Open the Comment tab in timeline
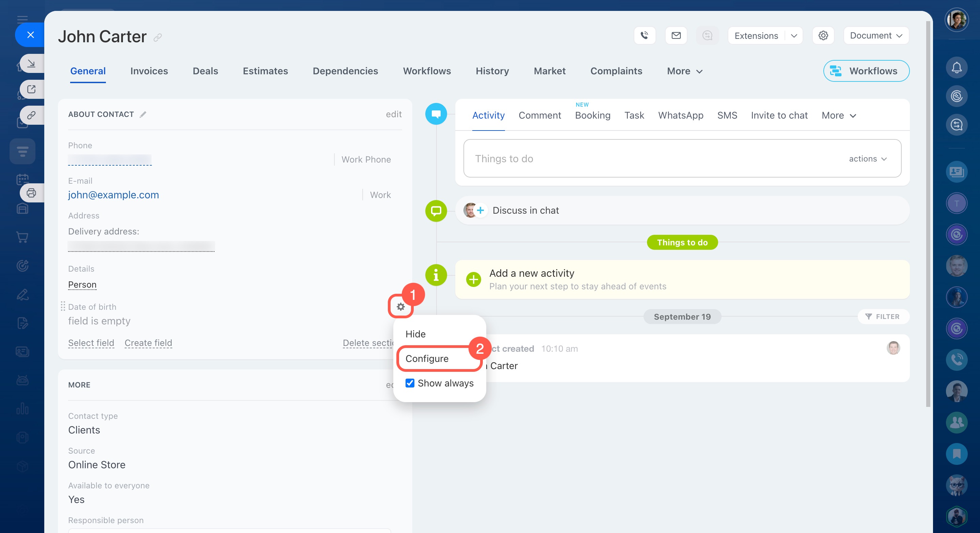The image size is (980, 533). (539, 115)
